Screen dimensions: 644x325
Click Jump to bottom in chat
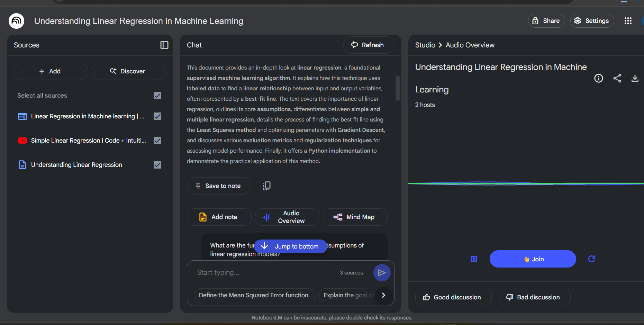pyautogui.click(x=290, y=246)
